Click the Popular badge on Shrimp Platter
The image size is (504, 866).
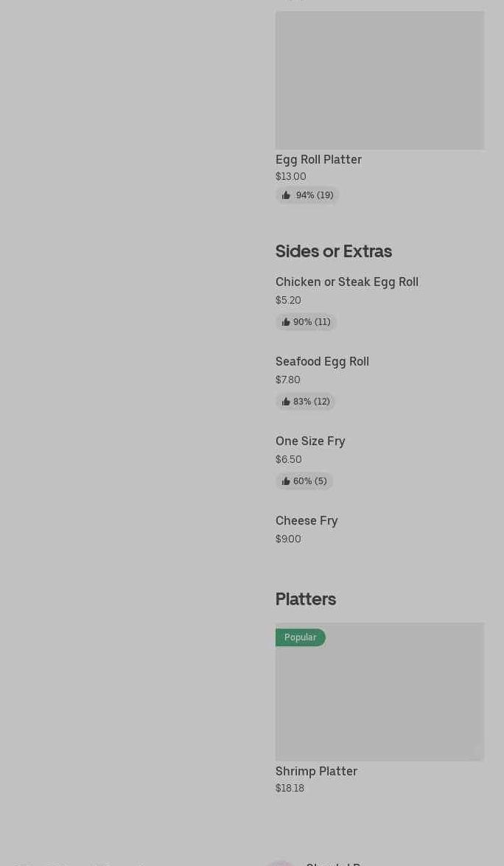coord(300,638)
